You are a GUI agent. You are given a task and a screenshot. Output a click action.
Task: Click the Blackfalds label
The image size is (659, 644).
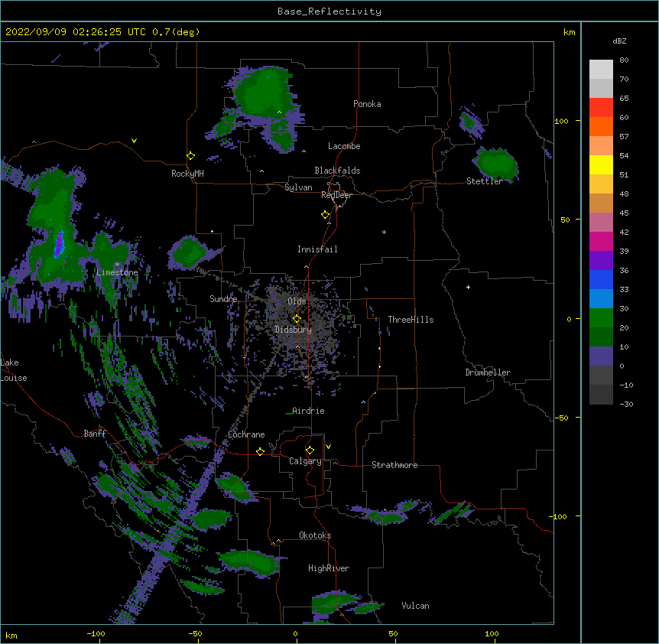coord(337,171)
